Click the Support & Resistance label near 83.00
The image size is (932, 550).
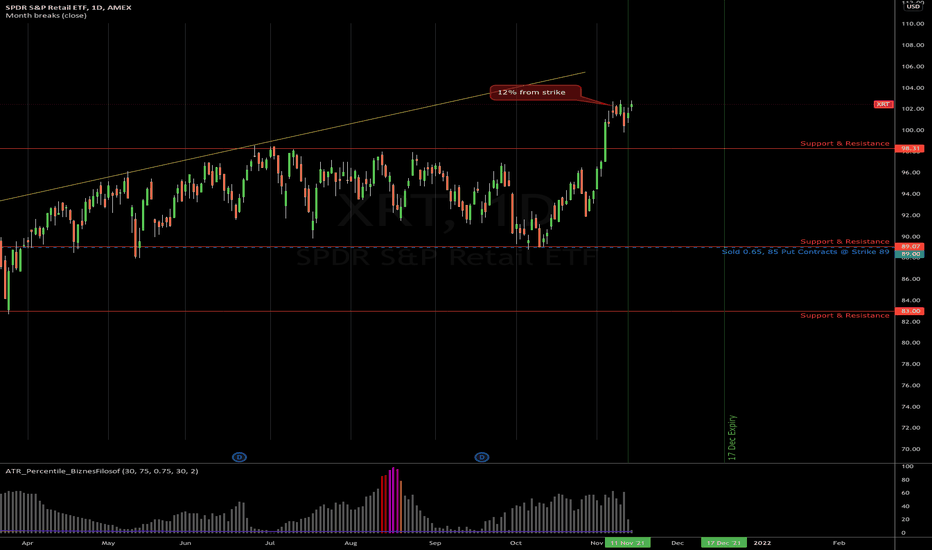click(845, 315)
